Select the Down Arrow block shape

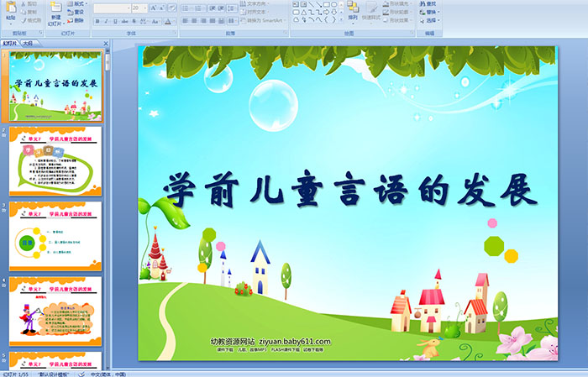click(x=334, y=13)
